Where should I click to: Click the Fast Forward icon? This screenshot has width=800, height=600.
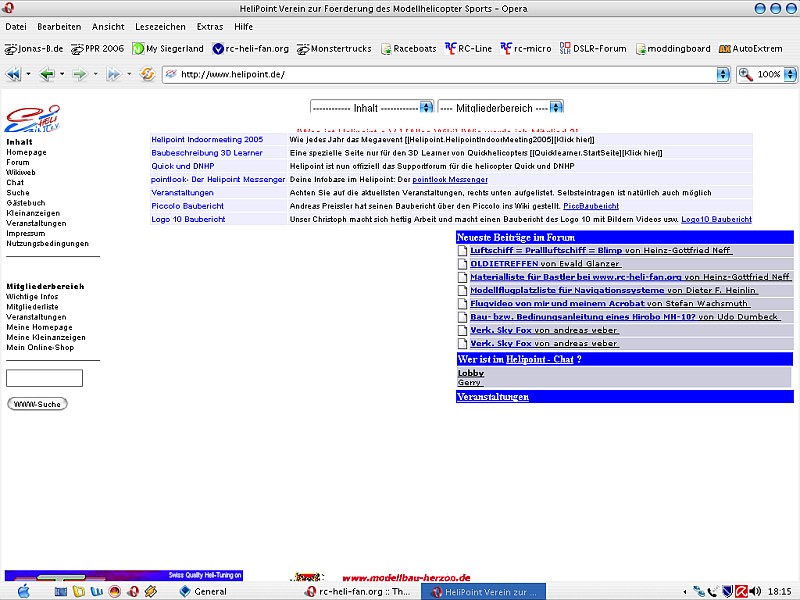112,74
